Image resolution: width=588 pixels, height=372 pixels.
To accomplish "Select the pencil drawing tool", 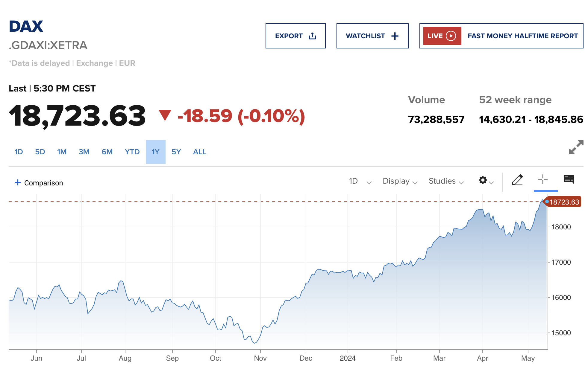I will pyautogui.click(x=517, y=180).
